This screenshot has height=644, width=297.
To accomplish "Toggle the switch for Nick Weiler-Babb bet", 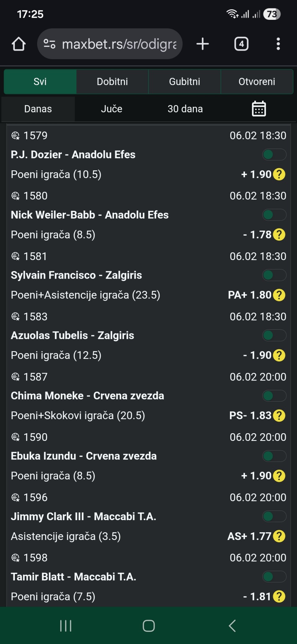I will [x=274, y=215].
